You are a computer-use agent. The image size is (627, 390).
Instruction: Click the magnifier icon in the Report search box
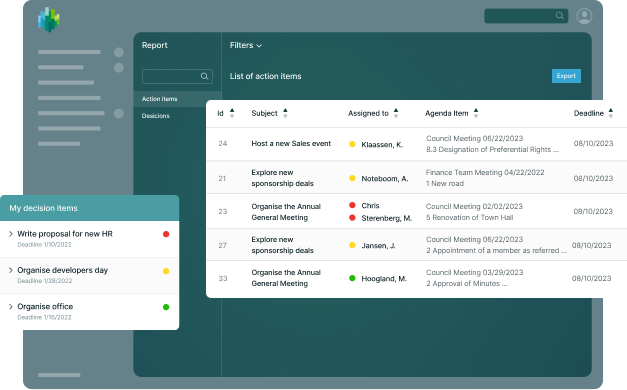[204, 76]
